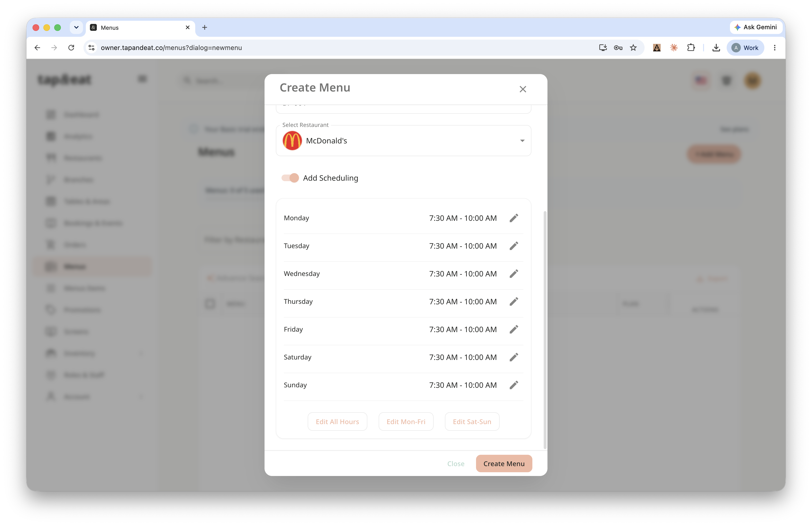Edit Monday hours with pencil icon
This screenshot has width=812, height=526.
tap(514, 218)
